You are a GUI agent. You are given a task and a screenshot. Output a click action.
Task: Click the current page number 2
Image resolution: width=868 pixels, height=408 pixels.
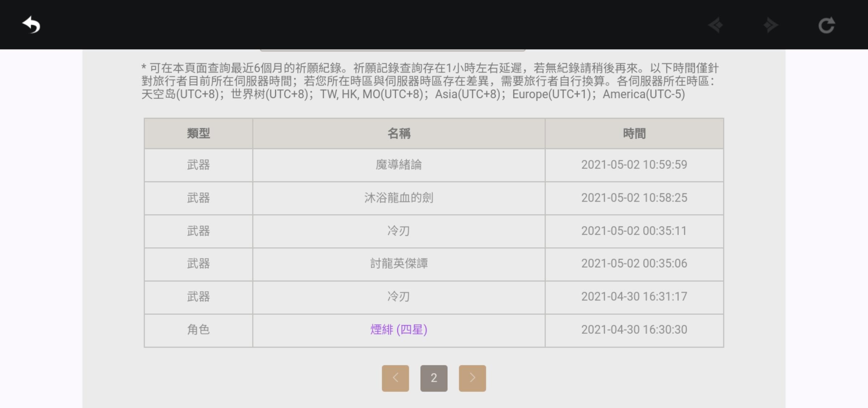(x=434, y=378)
